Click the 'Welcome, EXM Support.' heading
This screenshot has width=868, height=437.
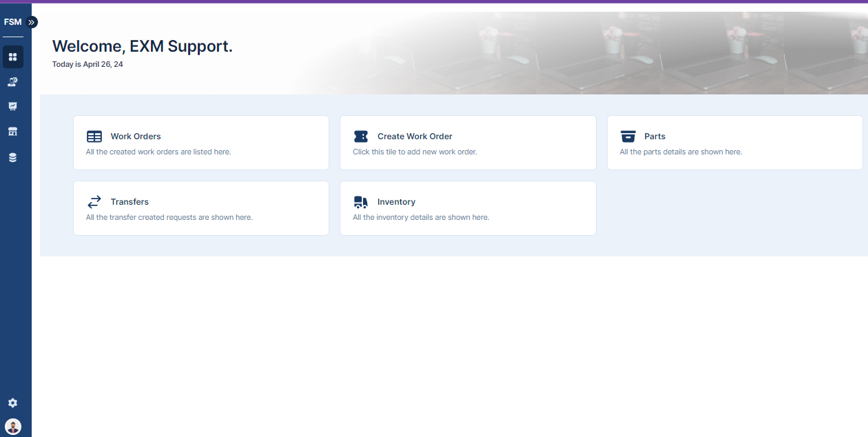click(x=143, y=46)
